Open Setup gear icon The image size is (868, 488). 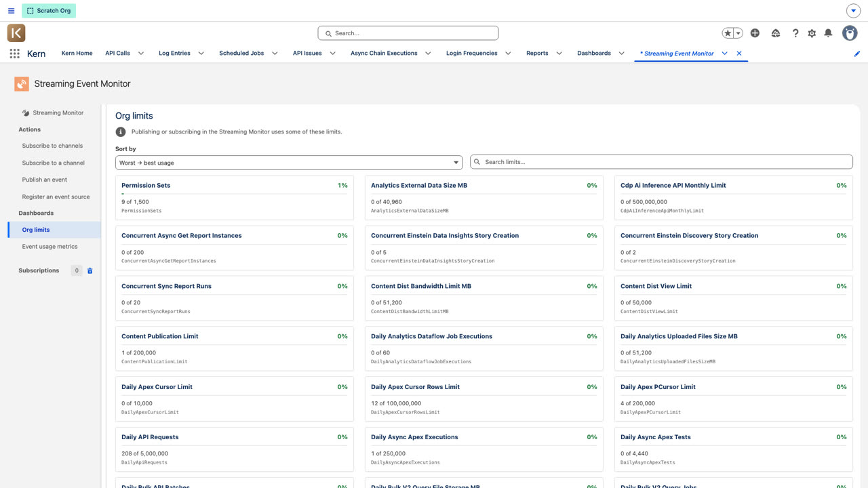click(x=812, y=33)
